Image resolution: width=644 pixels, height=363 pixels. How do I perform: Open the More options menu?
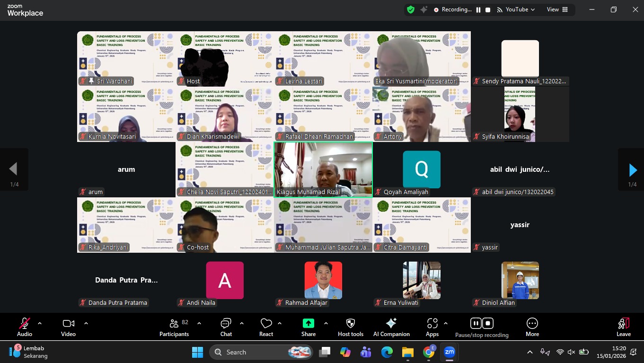point(532,327)
